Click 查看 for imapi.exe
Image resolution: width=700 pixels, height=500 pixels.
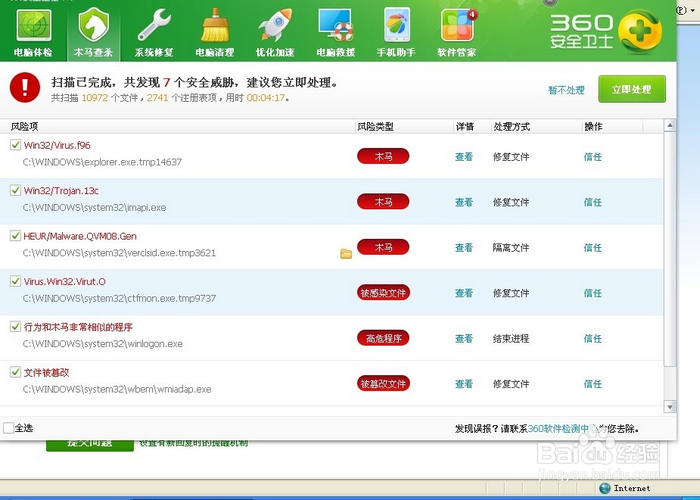464,202
